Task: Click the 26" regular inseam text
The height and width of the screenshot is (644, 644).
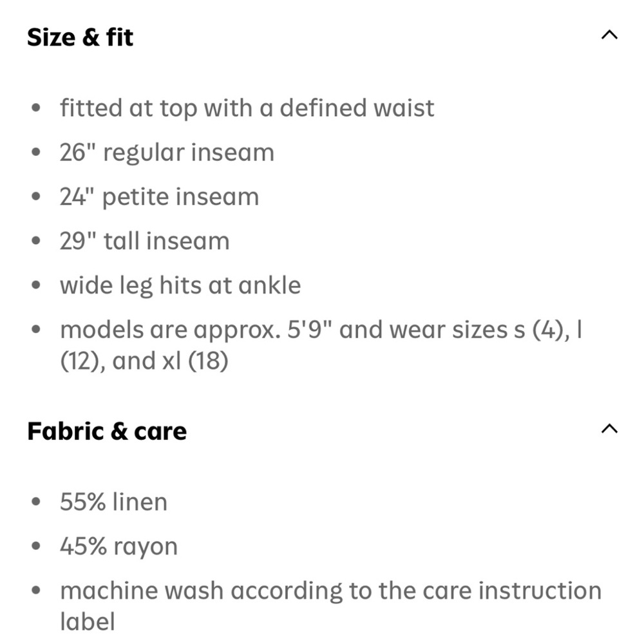Action: coord(167,153)
